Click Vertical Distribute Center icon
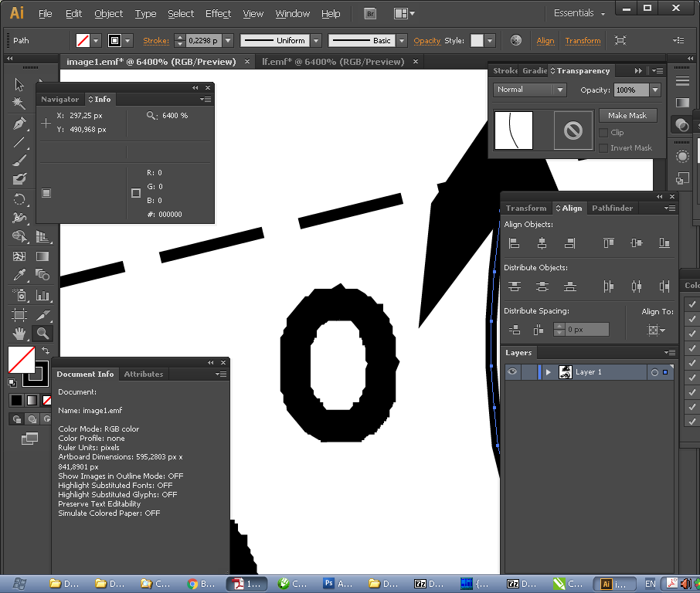700x593 pixels. click(542, 286)
